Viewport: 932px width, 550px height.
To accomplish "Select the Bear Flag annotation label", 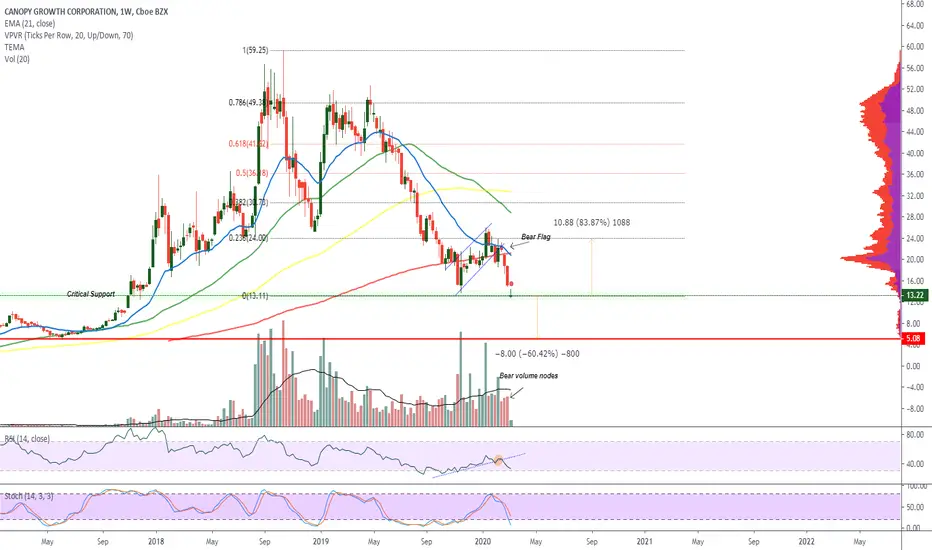I will [x=536, y=237].
